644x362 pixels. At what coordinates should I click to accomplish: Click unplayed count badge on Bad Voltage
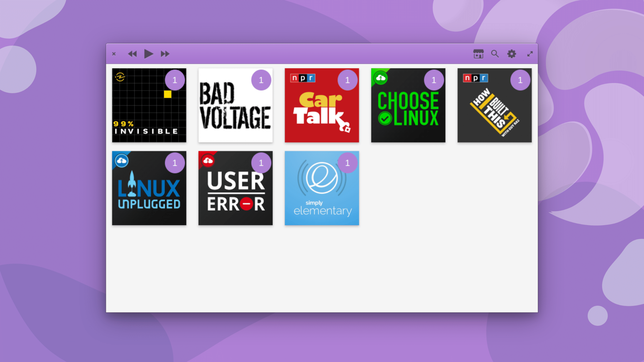pyautogui.click(x=261, y=80)
